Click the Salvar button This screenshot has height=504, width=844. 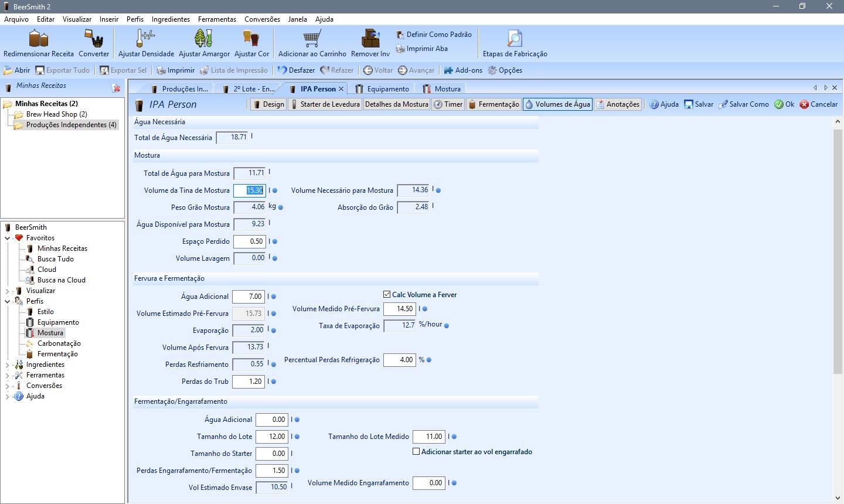[699, 104]
